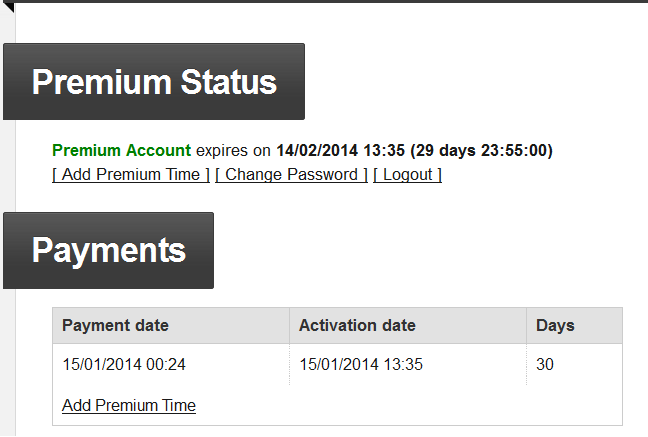Click the dark bar above the page

pyautogui.click(x=324, y=1)
